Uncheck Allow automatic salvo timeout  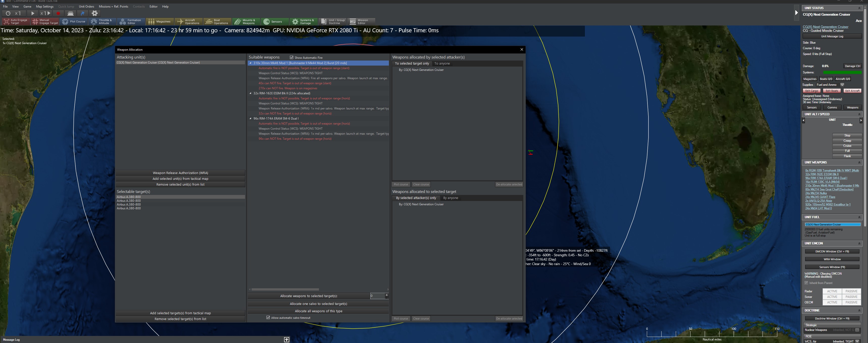pos(268,318)
